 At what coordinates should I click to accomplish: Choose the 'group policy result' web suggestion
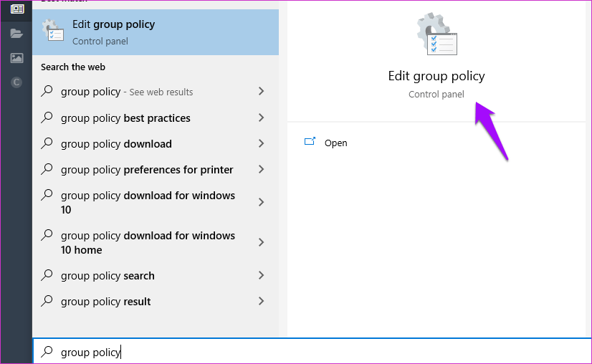[106, 302]
